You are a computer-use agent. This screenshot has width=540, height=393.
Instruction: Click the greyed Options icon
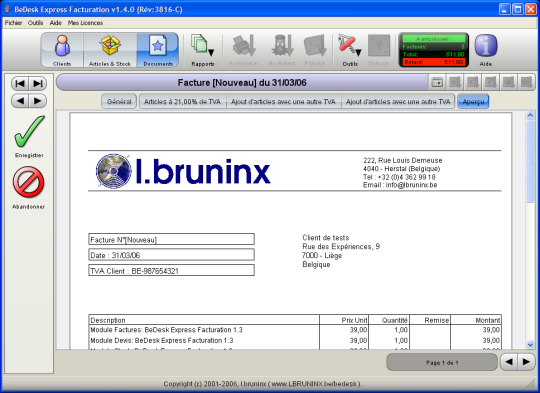tap(378, 50)
